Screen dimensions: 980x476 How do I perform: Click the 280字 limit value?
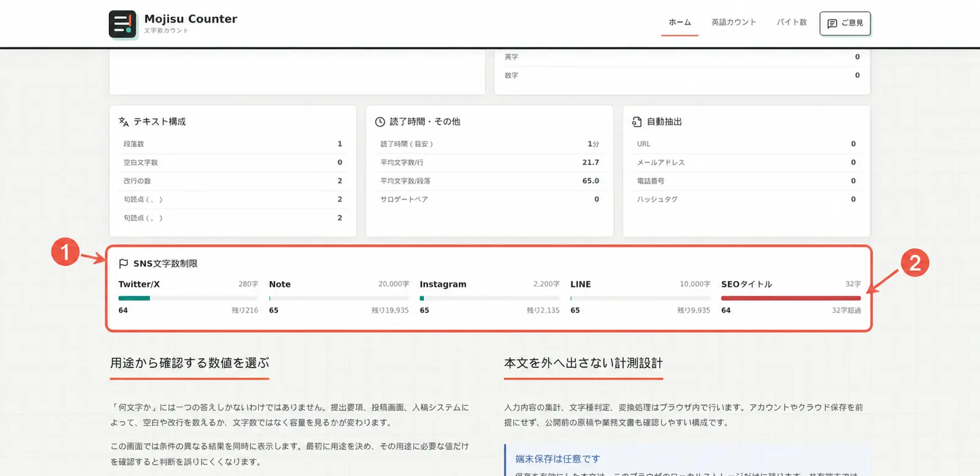tap(248, 284)
